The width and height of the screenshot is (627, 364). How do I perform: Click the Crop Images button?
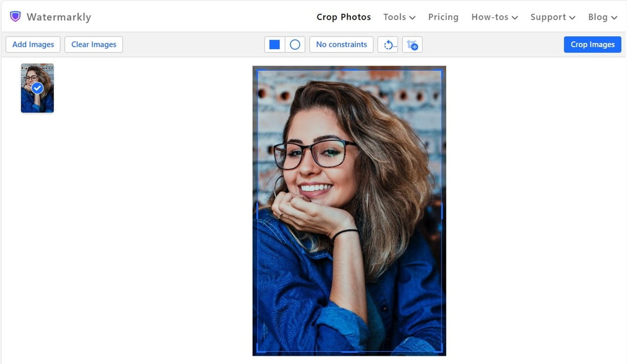tap(593, 44)
